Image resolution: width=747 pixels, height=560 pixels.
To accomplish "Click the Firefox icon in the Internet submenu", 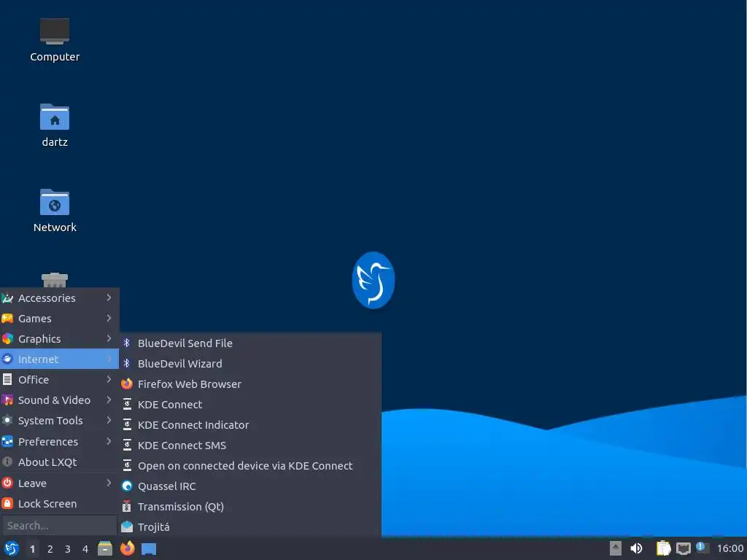I will coord(127,384).
